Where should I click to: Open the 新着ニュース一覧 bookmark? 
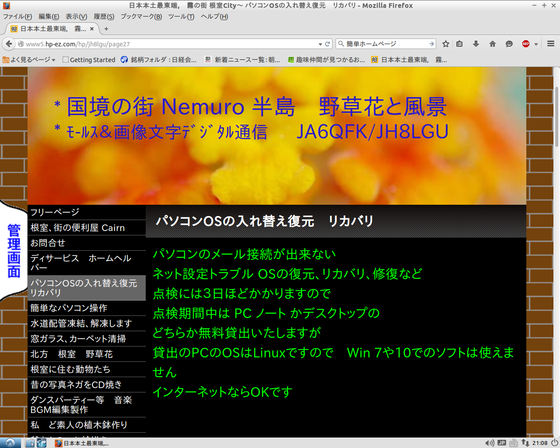pyautogui.click(x=242, y=60)
